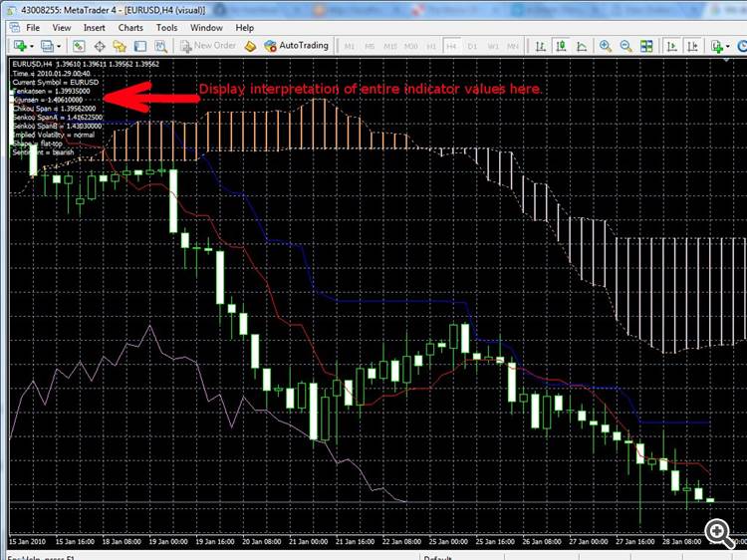
Task: Toggle the Terminal panel icon
Action: [x=140, y=46]
